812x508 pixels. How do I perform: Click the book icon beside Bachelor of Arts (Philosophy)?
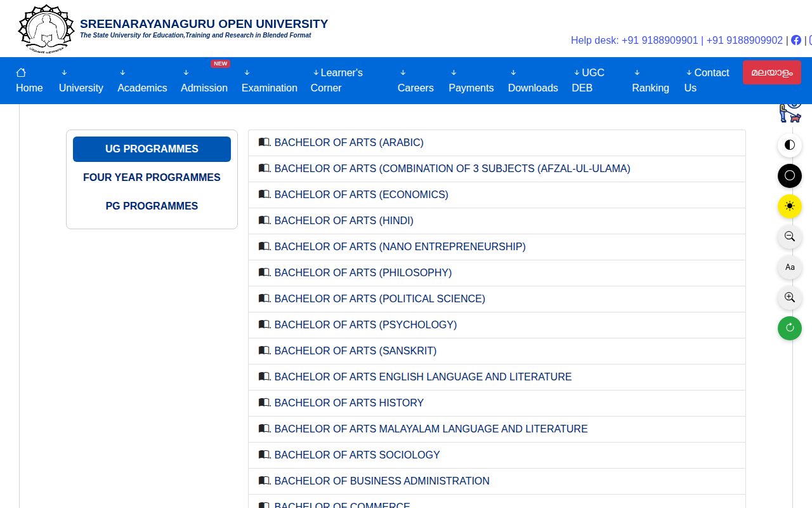265,272
